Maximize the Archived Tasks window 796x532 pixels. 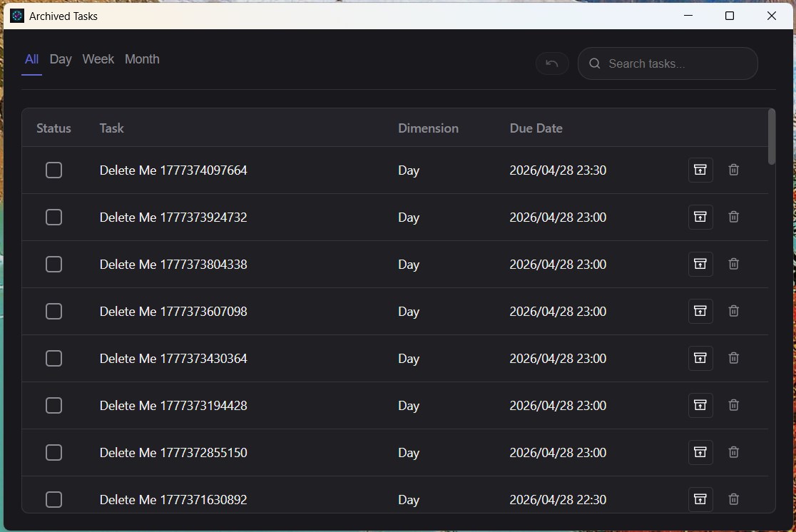(x=730, y=16)
